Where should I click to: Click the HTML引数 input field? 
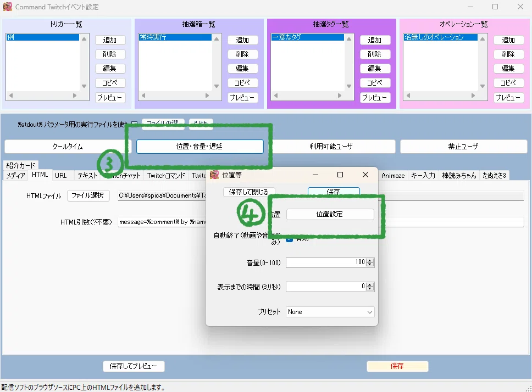coord(321,222)
